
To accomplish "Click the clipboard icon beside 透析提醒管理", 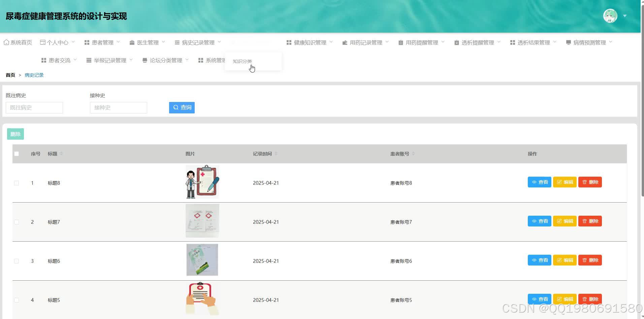I will (456, 42).
